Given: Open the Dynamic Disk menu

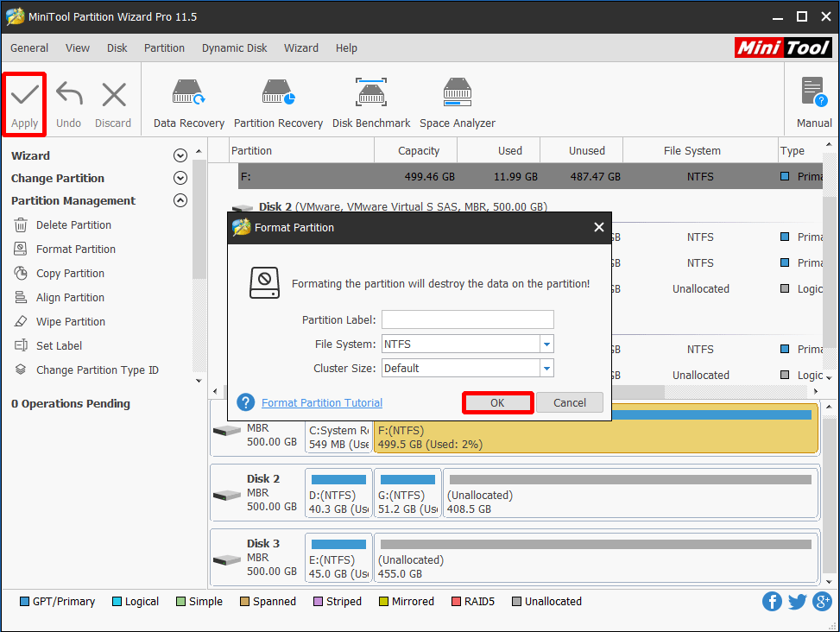Looking at the screenshot, I should tap(234, 47).
